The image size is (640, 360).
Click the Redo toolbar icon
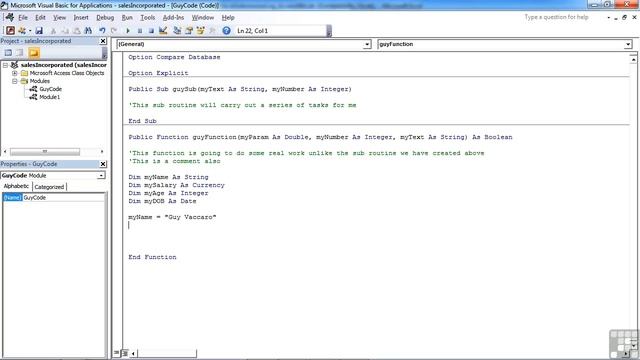[x=114, y=31]
